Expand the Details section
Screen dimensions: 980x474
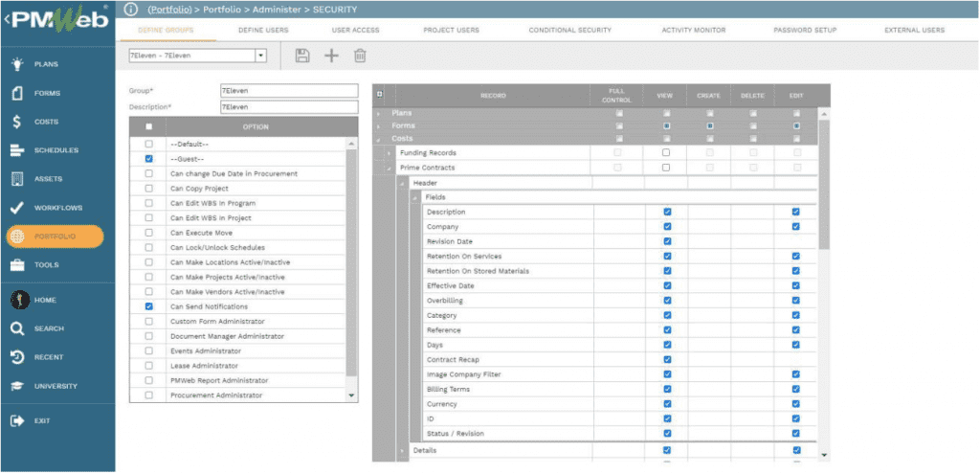click(x=402, y=450)
